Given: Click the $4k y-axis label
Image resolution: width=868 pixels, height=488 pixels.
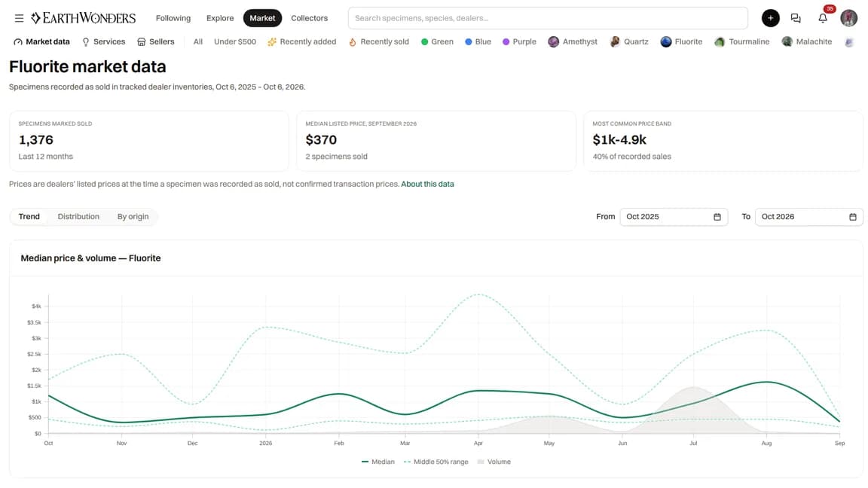Looking at the screenshot, I should tap(36, 307).
